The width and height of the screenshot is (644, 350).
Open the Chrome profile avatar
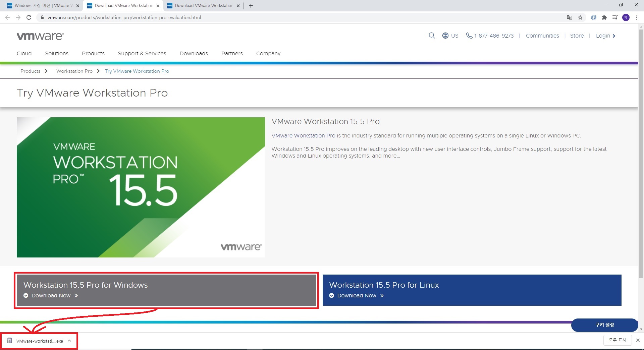(x=626, y=17)
